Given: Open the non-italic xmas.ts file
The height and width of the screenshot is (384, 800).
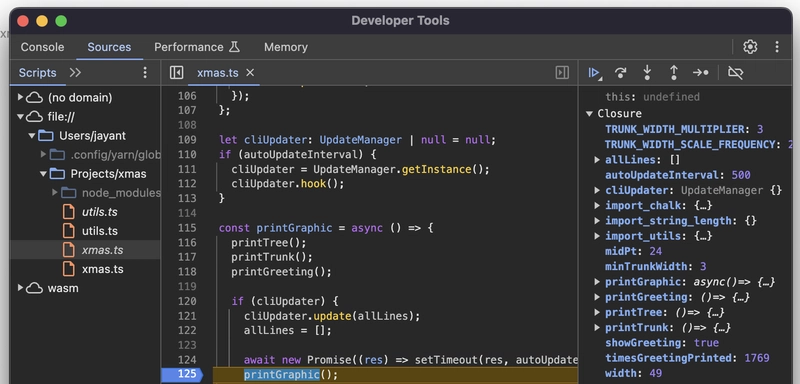Looking at the screenshot, I should (102, 269).
